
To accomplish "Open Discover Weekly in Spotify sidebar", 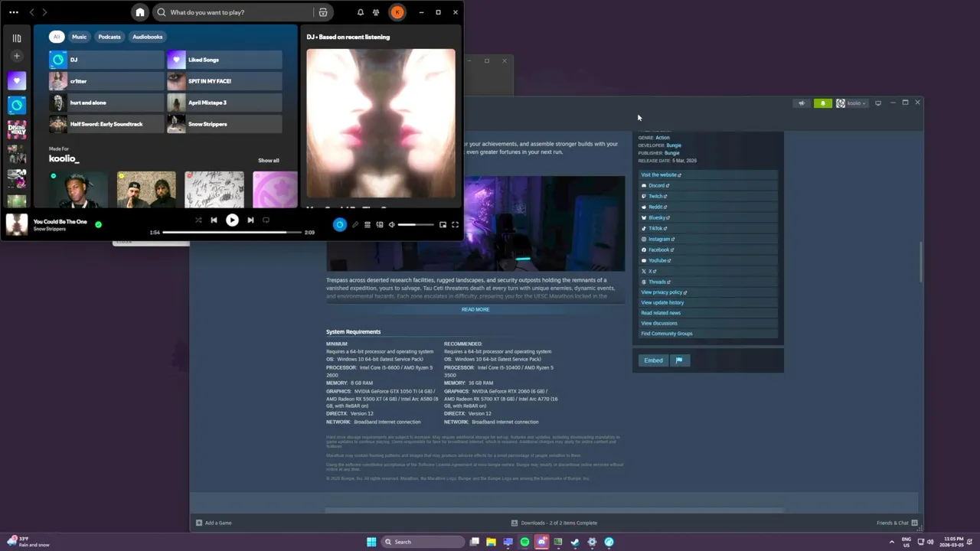I will point(17,129).
